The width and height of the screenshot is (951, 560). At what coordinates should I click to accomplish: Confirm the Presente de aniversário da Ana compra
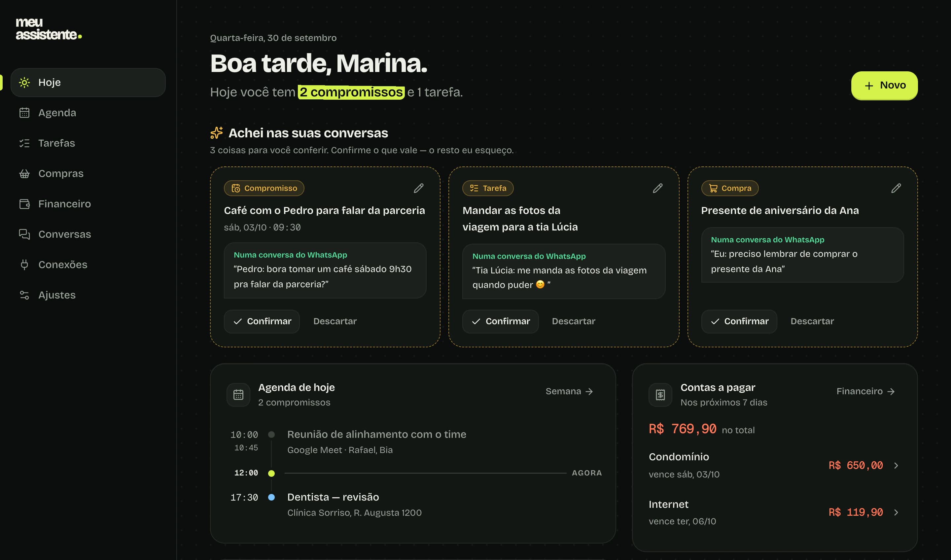[739, 322]
